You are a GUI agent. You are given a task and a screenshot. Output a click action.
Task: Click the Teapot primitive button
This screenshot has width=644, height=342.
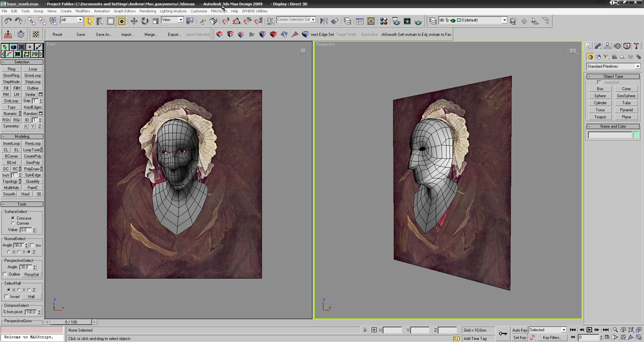pyautogui.click(x=600, y=117)
